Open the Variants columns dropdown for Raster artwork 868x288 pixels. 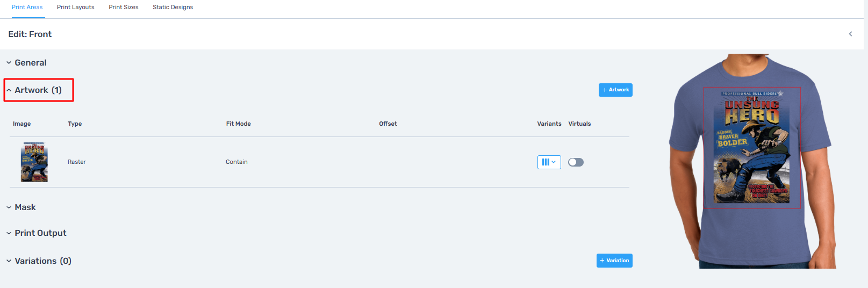point(549,162)
